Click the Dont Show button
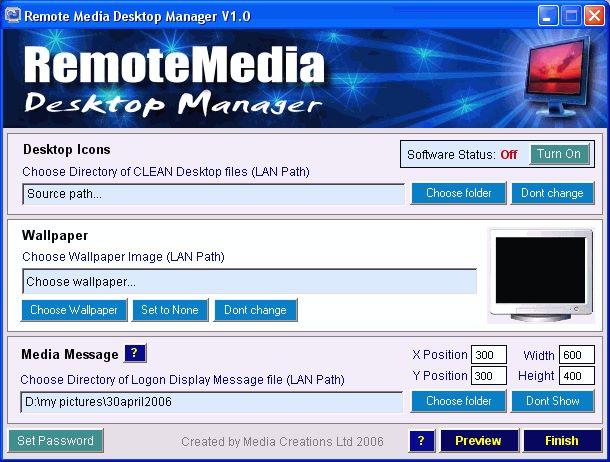The width and height of the screenshot is (610, 462). click(553, 401)
